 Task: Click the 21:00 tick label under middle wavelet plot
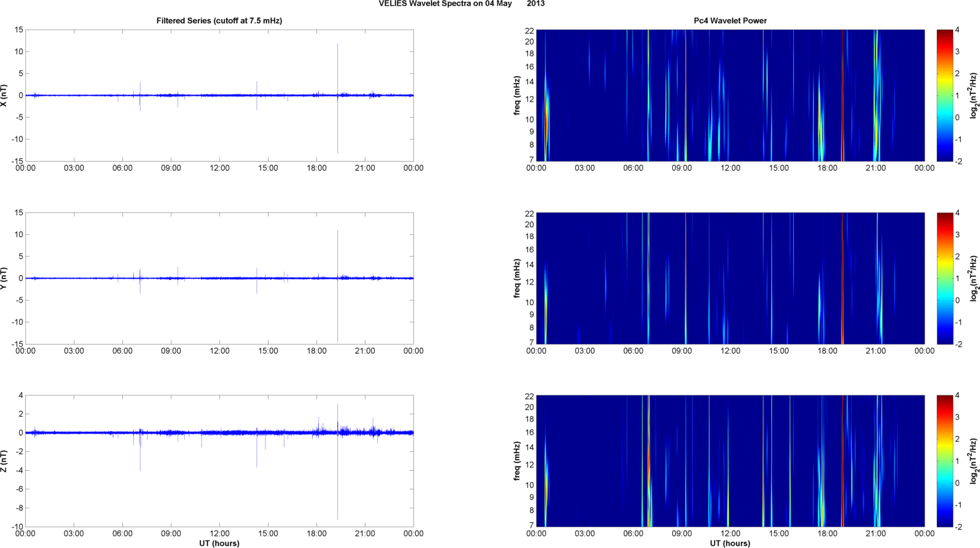tap(876, 351)
